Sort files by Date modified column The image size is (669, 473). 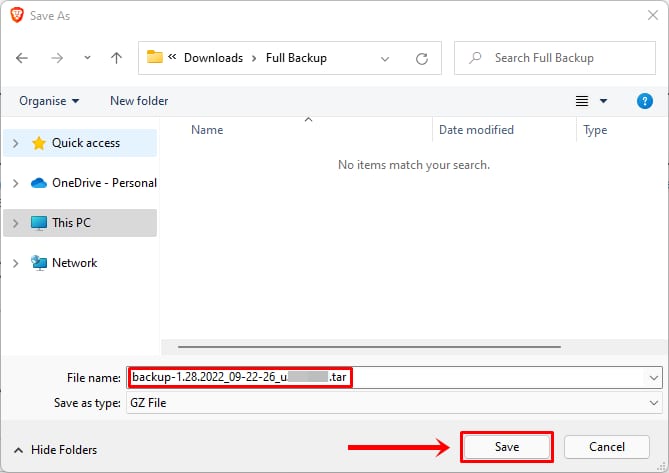[x=476, y=130]
